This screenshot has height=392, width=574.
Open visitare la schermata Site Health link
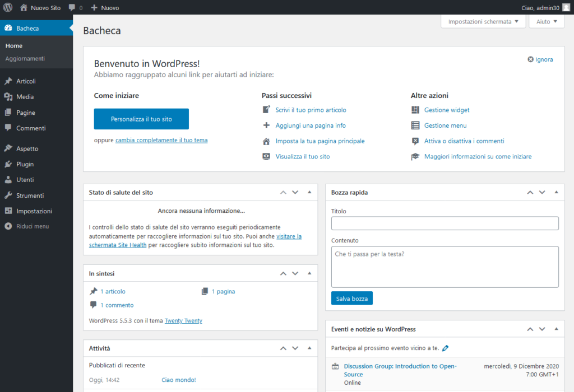(x=195, y=241)
